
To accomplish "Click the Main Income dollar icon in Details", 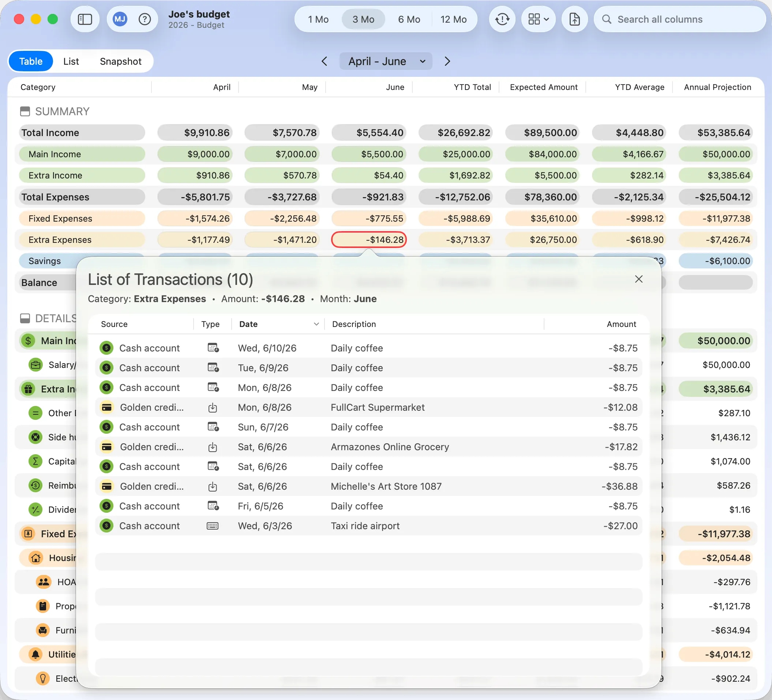I will tap(28, 340).
